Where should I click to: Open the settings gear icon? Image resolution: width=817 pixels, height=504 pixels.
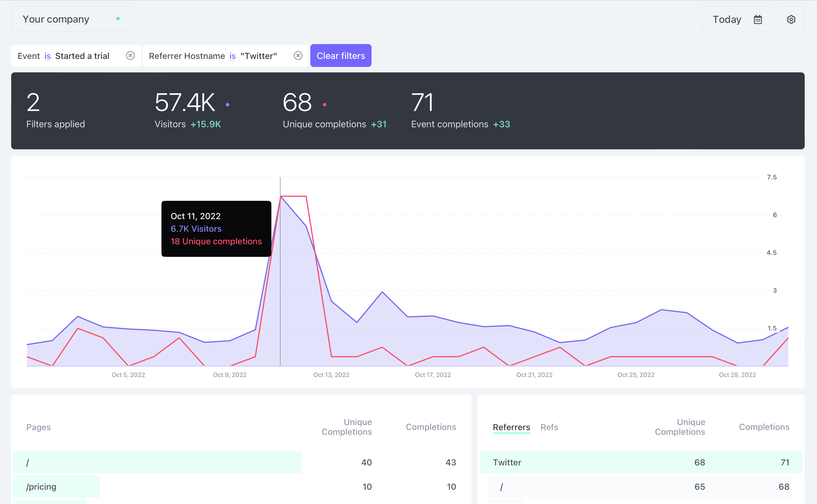pyautogui.click(x=791, y=19)
